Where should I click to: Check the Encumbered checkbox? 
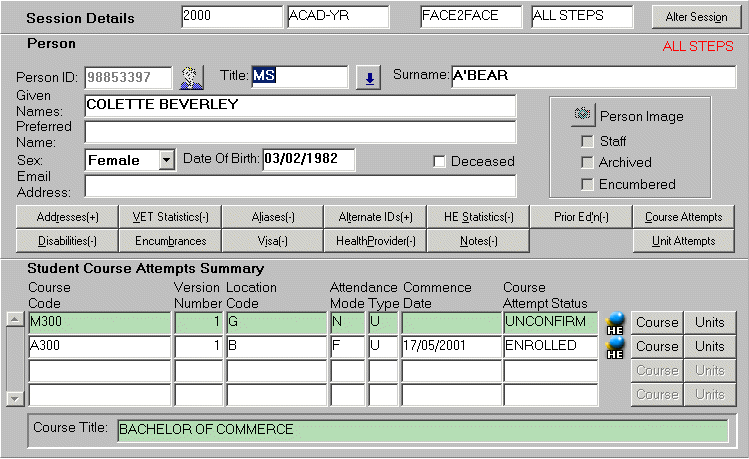coord(587,184)
